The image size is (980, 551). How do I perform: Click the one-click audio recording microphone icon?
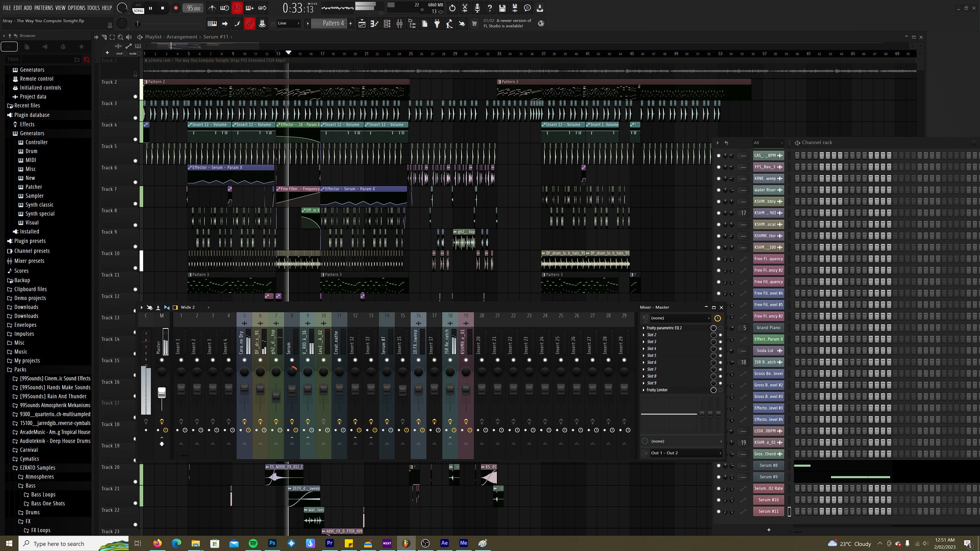pos(477,8)
